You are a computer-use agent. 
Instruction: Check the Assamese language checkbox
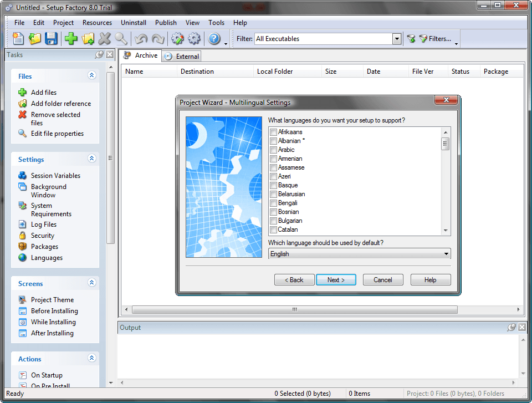coord(273,168)
